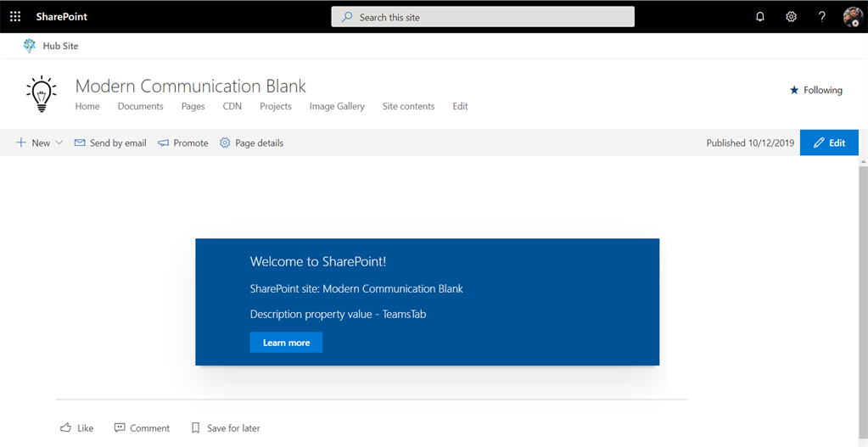Open the Projects navigation item

pos(276,106)
